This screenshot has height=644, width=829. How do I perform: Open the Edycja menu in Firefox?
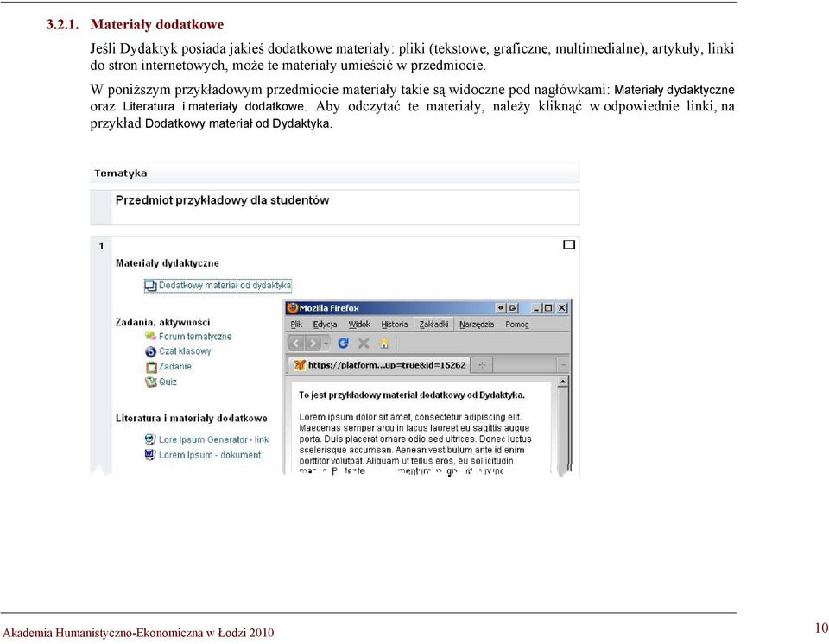click(325, 324)
